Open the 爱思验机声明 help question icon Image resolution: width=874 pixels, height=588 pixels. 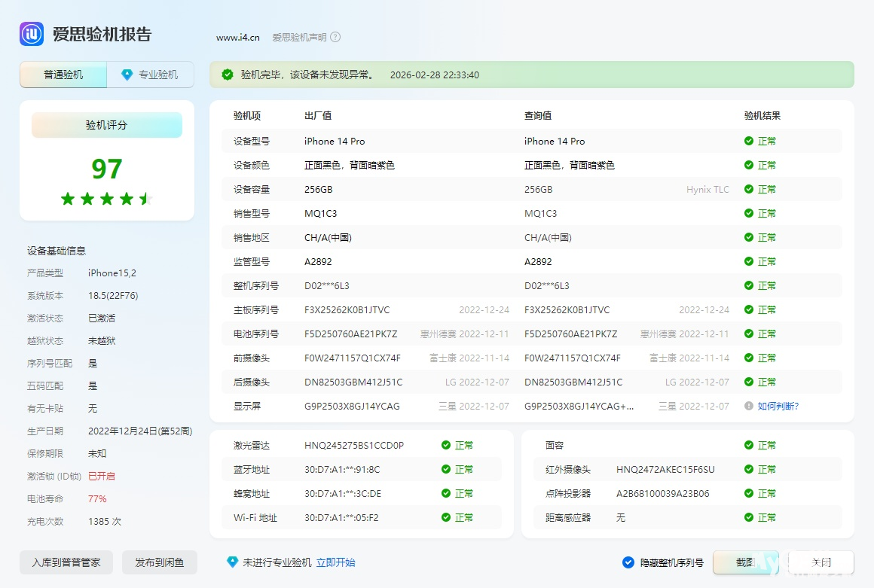(335, 37)
